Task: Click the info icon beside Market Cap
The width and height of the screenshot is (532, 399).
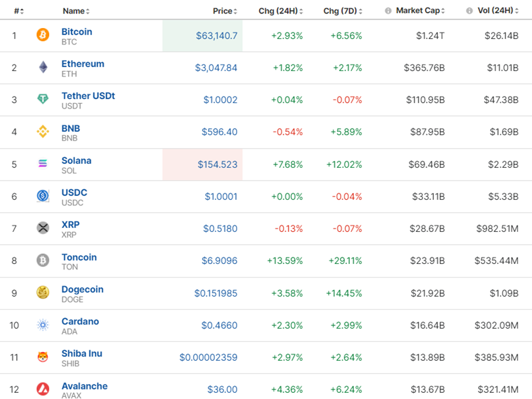Action: coord(388,11)
